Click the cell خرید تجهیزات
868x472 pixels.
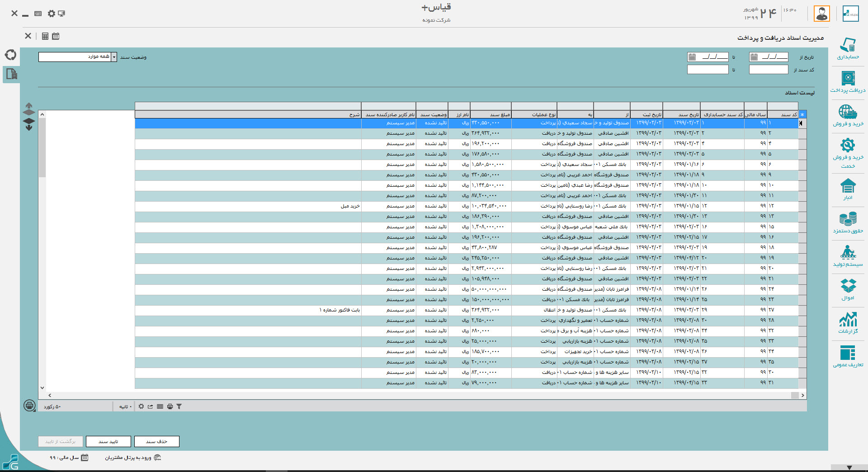[x=576, y=352]
